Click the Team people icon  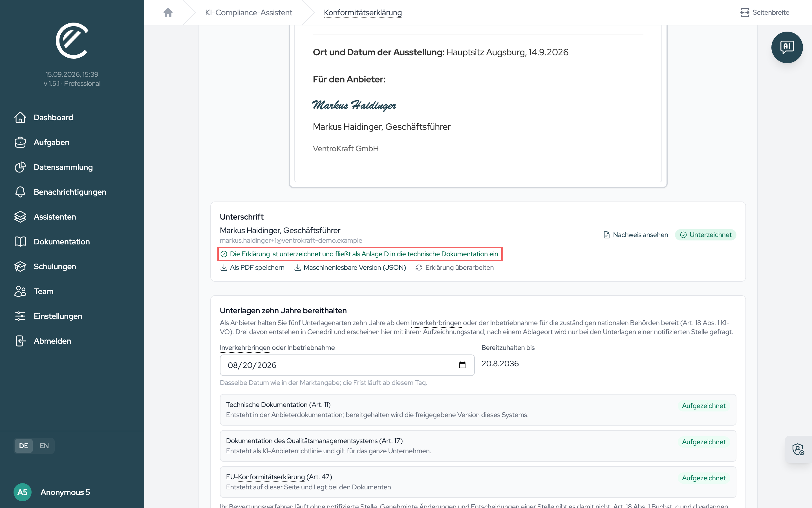(x=20, y=291)
